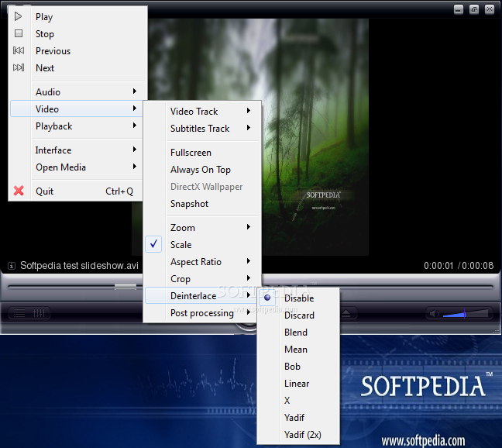Image resolution: width=502 pixels, height=448 pixels.
Task: Click the Play menu entry
Action: (76, 16)
